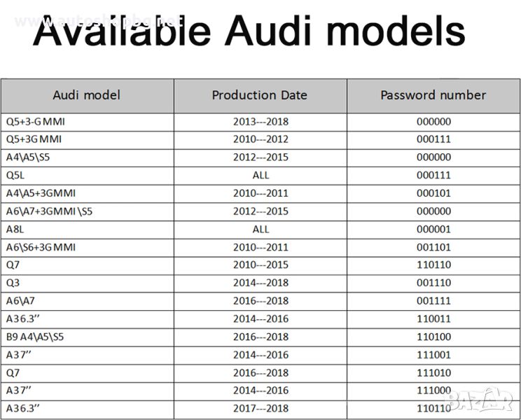Viewport: 521px width, 420px height.
Task: Click password number 000101
Action: click(x=433, y=193)
